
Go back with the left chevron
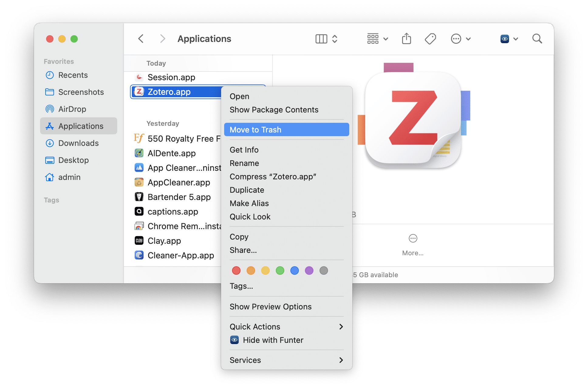click(x=141, y=39)
